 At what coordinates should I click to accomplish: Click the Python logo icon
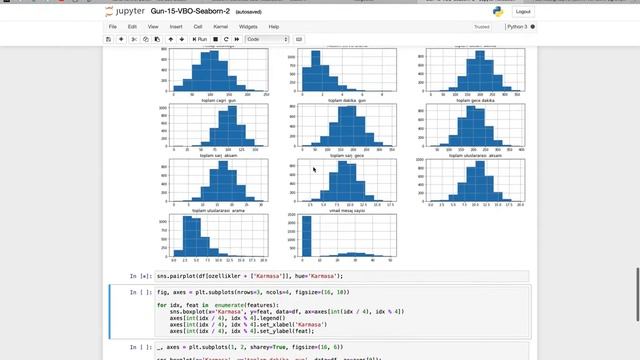498,11
